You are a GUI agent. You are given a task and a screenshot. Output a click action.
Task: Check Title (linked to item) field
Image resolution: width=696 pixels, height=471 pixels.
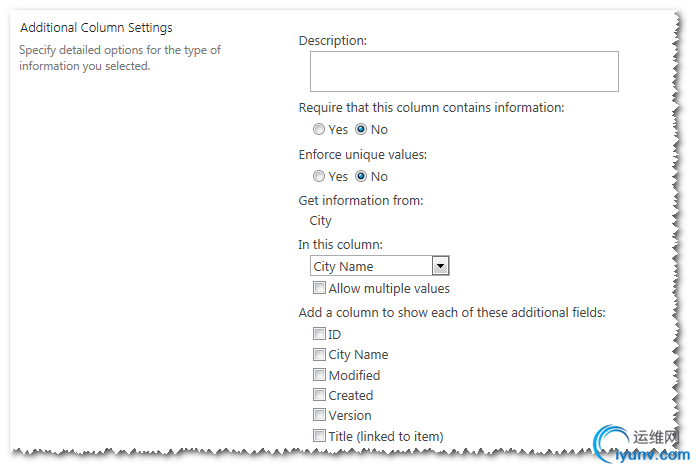click(319, 435)
